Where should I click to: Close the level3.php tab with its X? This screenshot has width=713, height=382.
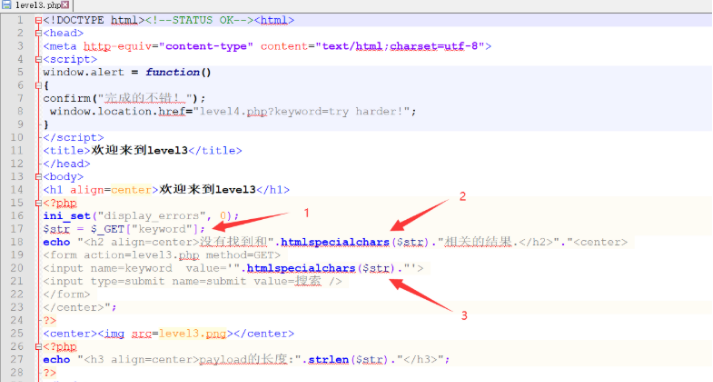coord(65,5)
